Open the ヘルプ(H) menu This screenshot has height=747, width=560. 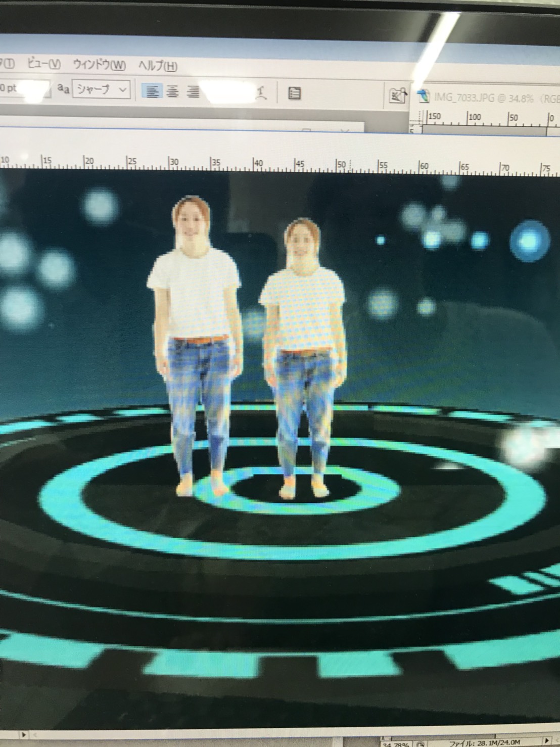pos(158,65)
